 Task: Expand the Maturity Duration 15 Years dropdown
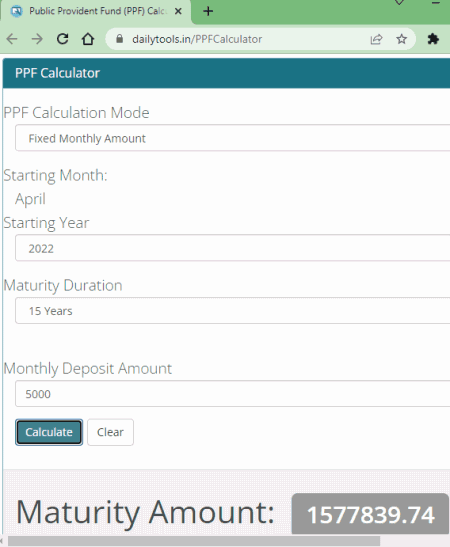[x=232, y=310]
